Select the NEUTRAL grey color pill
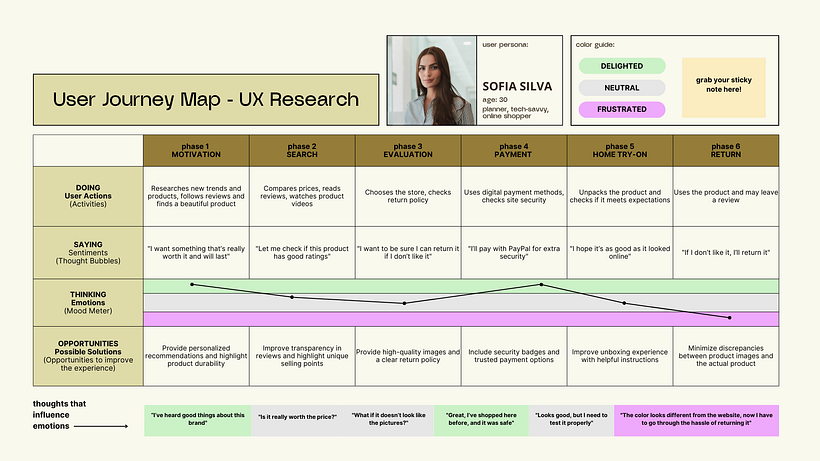The image size is (820, 461). [x=622, y=88]
